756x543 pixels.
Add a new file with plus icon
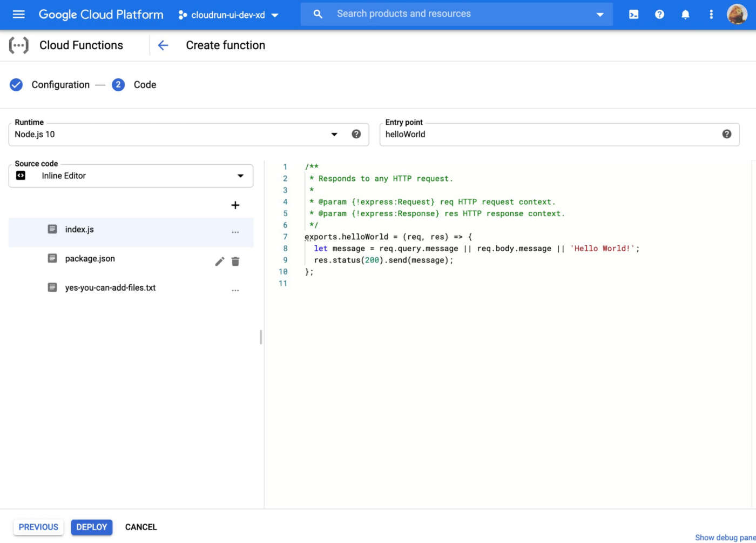click(235, 205)
